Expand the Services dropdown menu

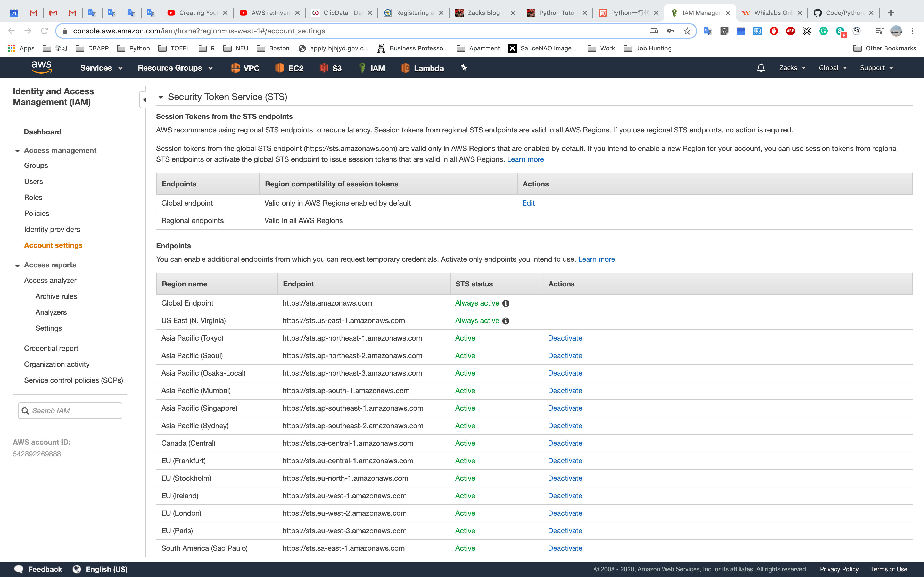pos(101,68)
